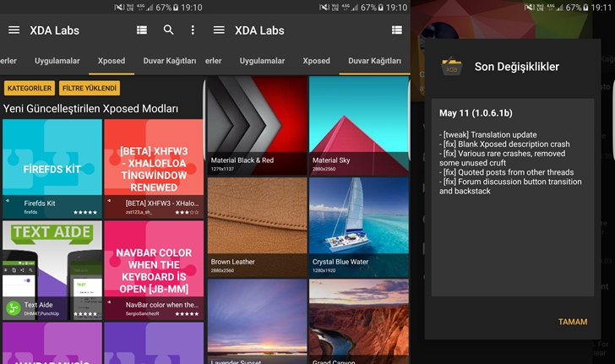Toggle list view icon in wallpaper screen
615x364 pixels.
pyautogui.click(x=397, y=30)
